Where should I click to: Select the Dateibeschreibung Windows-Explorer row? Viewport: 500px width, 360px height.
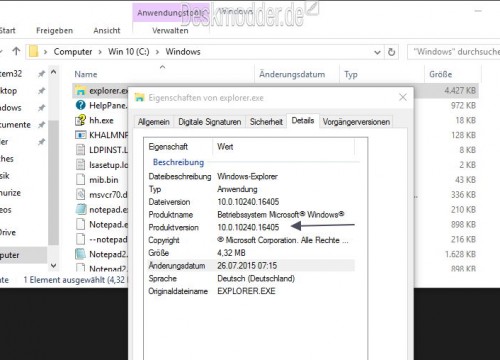(x=250, y=176)
